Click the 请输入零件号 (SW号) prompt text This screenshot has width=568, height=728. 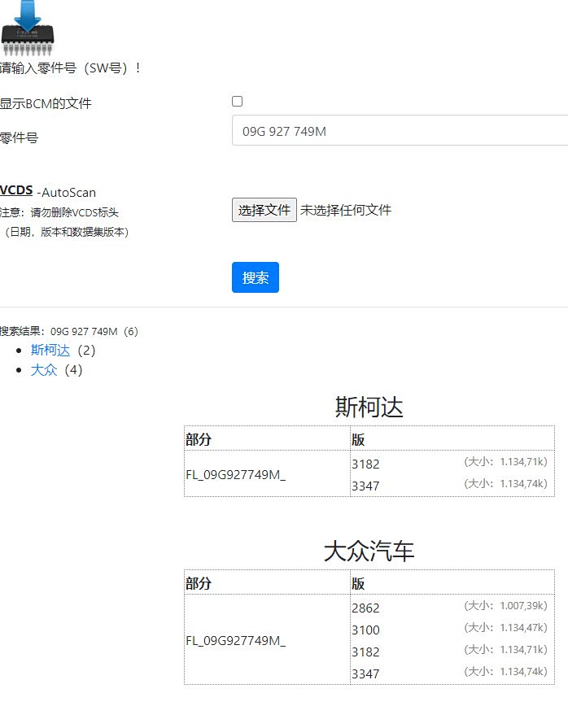point(71,68)
